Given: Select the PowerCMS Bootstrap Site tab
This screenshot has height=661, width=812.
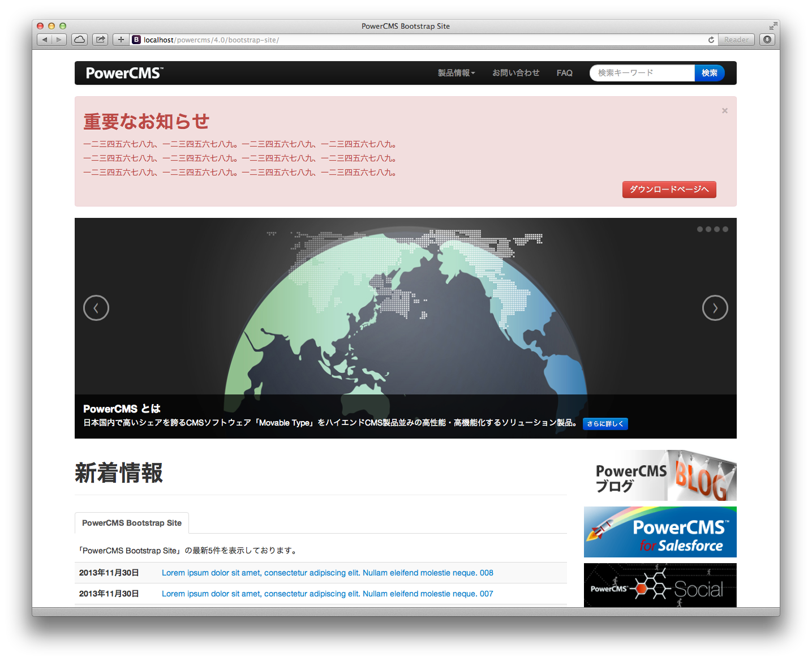Looking at the screenshot, I should point(132,523).
